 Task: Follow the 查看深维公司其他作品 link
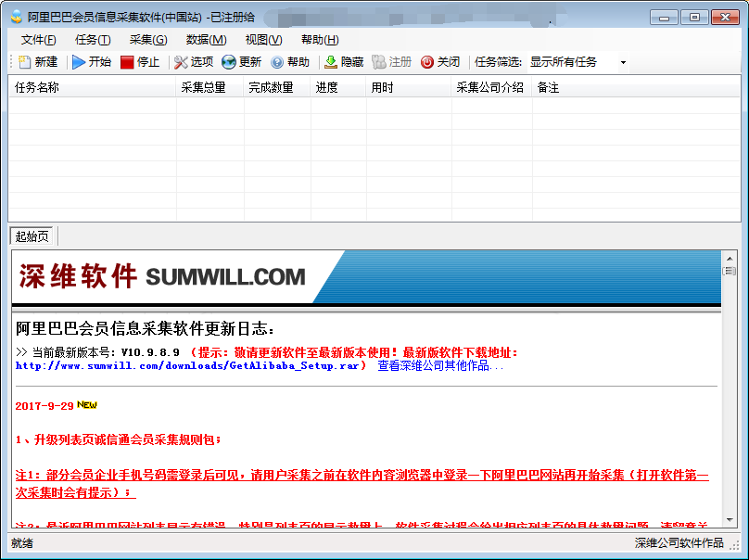coord(440,365)
